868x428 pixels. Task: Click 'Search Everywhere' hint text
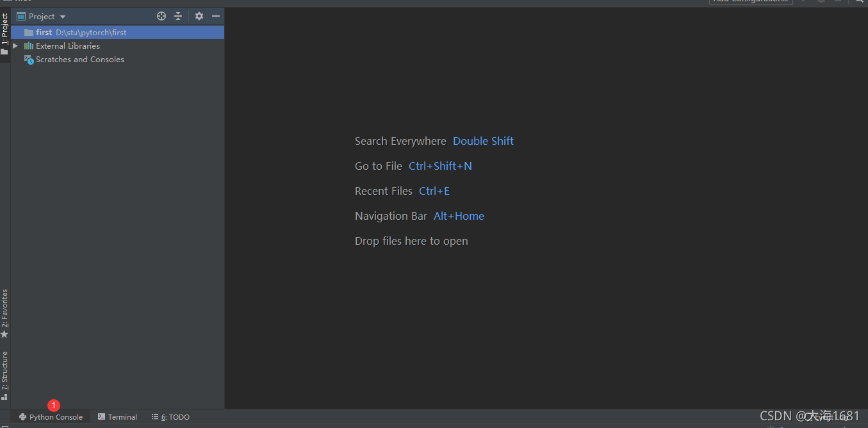point(400,141)
